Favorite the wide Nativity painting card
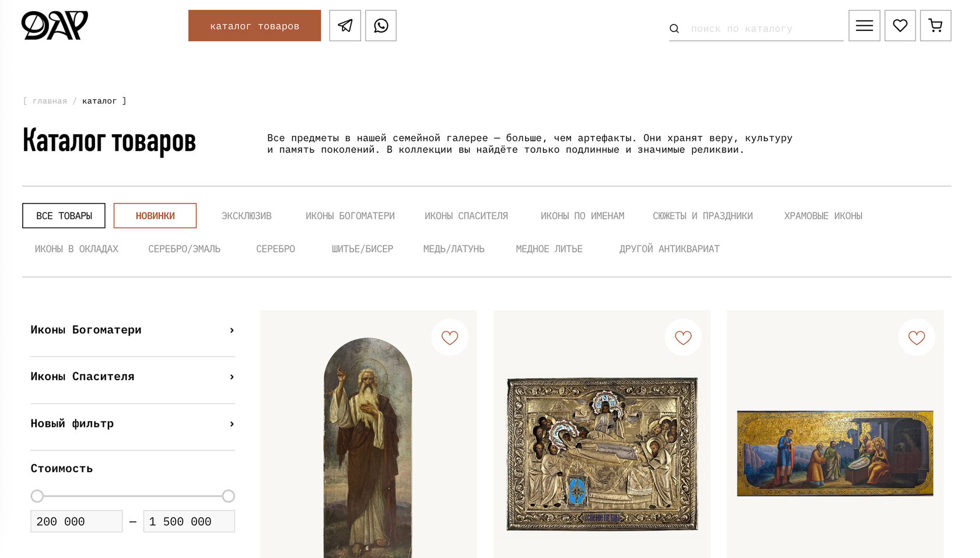The image size is (980, 558). (x=916, y=337)
